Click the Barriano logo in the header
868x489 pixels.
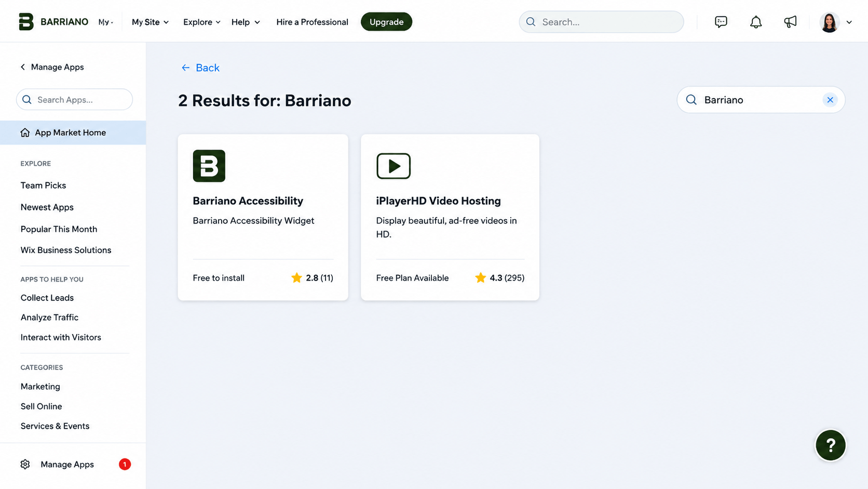[53, 22]
